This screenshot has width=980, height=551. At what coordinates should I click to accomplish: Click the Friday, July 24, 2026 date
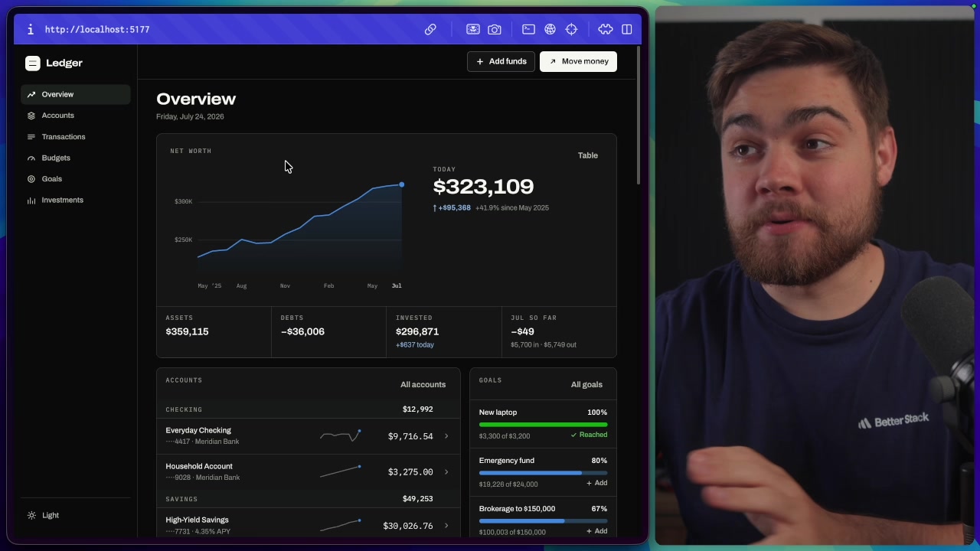pyautogui.click(x=190, y=117)
